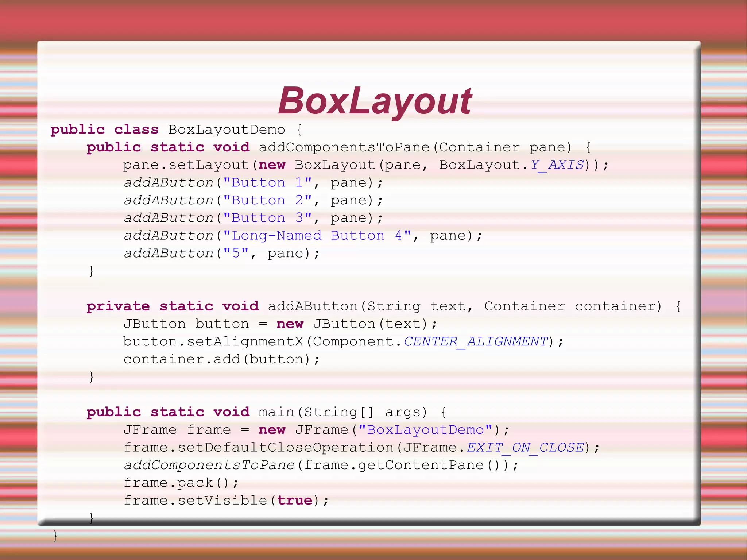Click the addAButton("Button 1", pane) line
747x560 pixels.
(253, 182)
